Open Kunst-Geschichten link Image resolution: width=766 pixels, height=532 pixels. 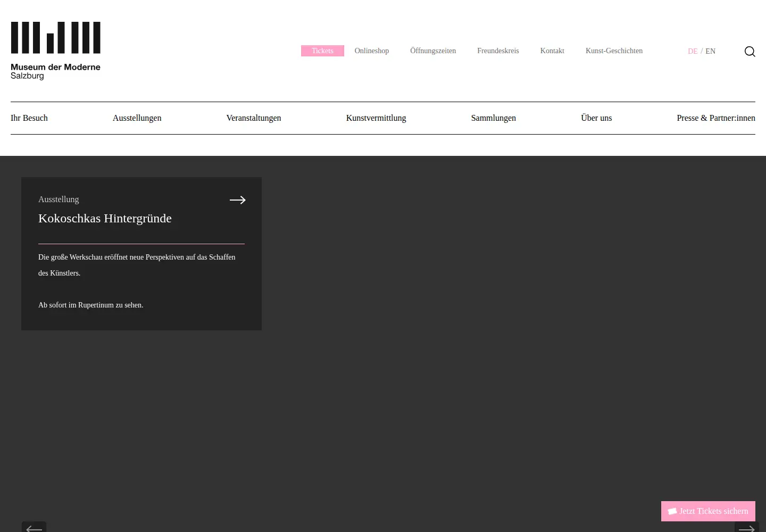coord(614,51)
